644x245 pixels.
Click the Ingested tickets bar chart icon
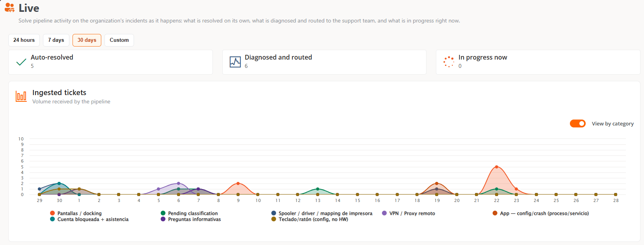[21, 96]
